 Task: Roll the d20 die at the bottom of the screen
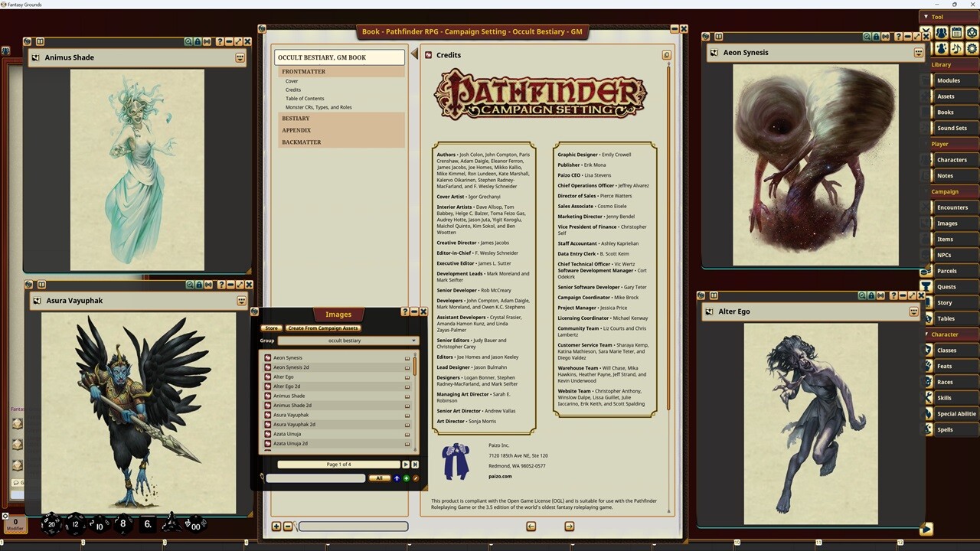point(50,523)
